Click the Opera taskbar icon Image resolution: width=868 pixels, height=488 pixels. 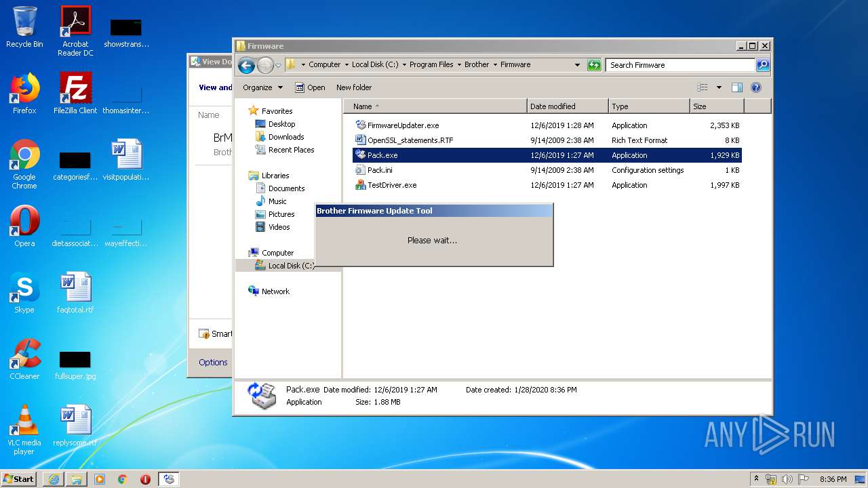click(145, 479)
